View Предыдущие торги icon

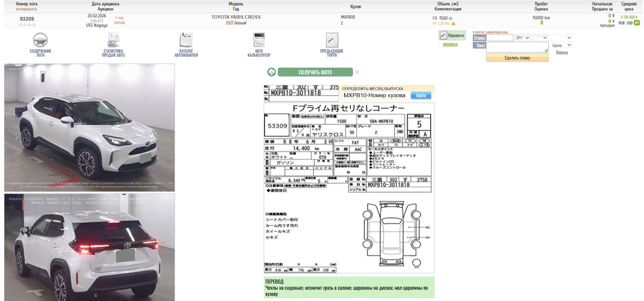[332, 40]
